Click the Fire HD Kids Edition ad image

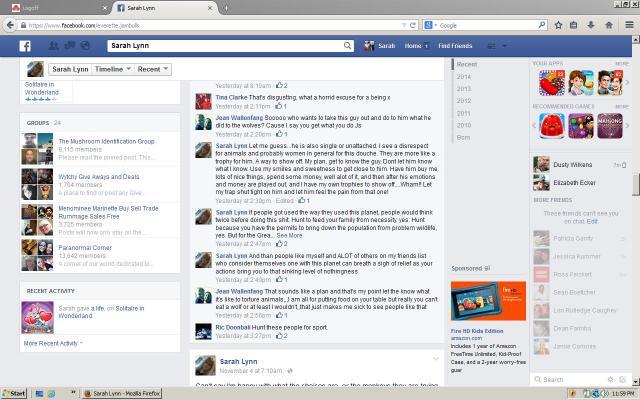[488, 301]
